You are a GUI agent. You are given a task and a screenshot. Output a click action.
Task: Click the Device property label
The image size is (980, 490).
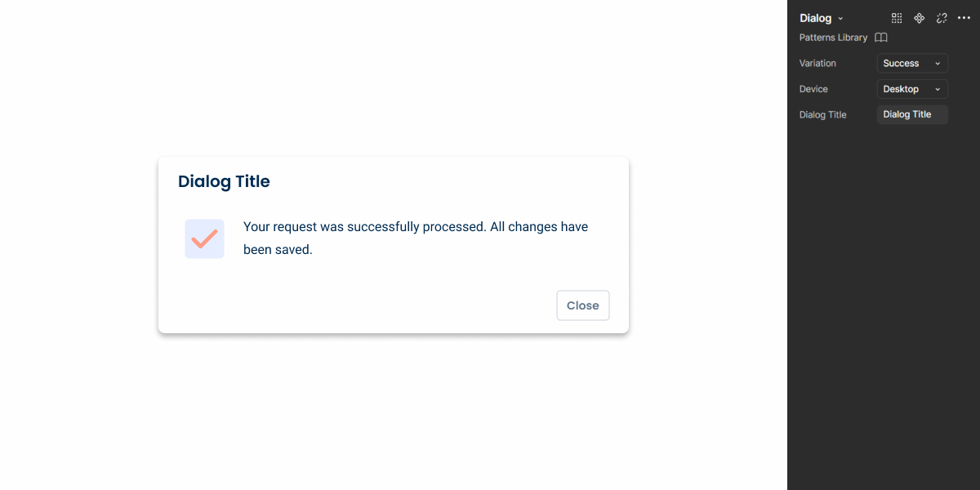click(813, 89)
